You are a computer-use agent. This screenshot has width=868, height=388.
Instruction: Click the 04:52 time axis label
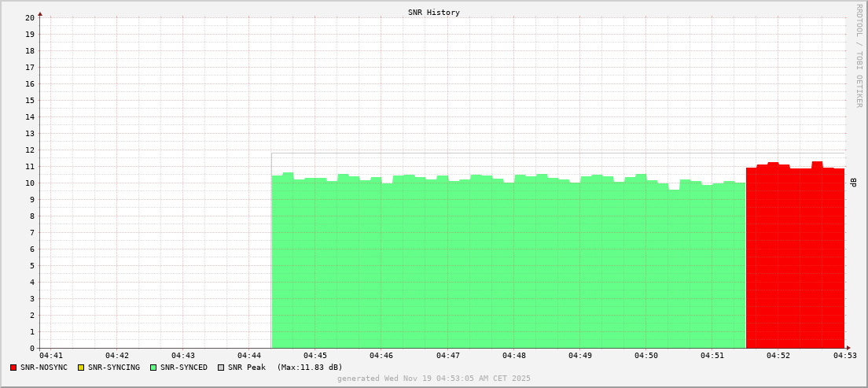[x=778, y=356]
